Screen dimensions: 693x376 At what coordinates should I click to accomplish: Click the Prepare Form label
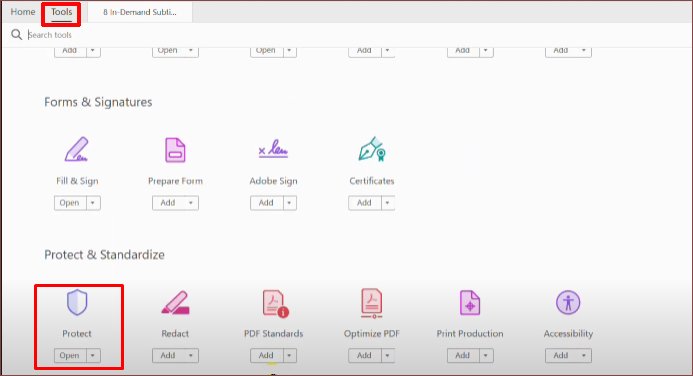pos(175,181)
